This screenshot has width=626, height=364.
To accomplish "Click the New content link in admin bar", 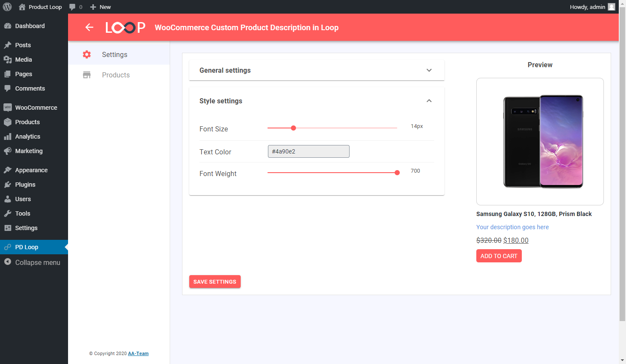I will pos(100,7).
